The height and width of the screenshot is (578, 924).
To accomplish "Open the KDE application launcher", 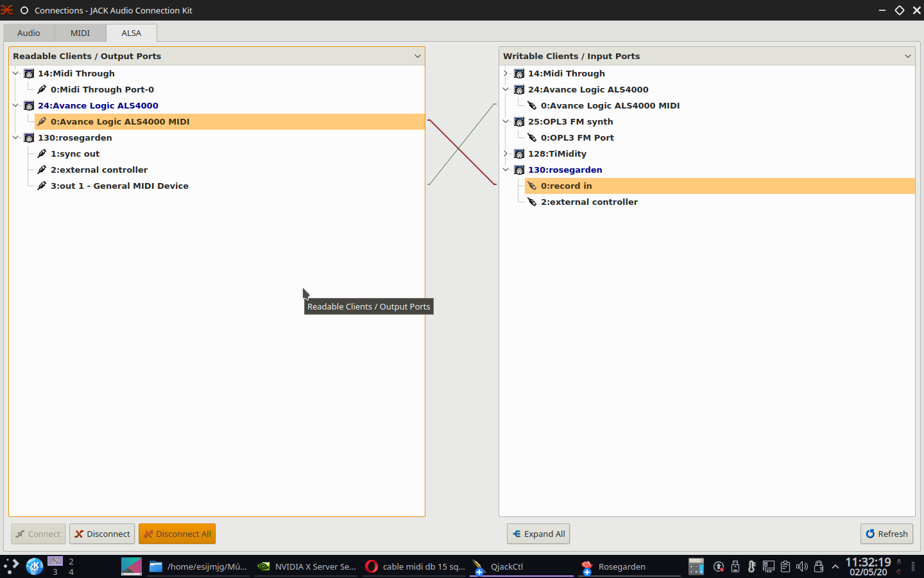I will tap(35, 566).
